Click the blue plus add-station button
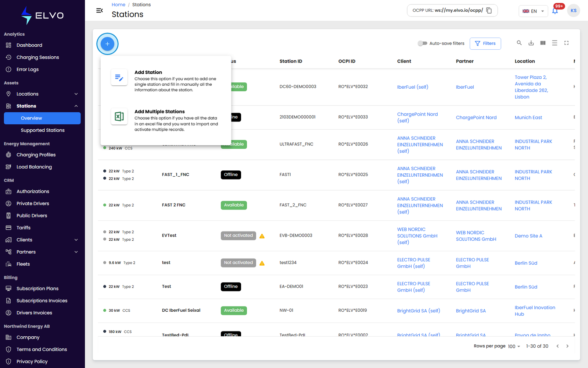The image size is (588, 368). click(107, 44)
